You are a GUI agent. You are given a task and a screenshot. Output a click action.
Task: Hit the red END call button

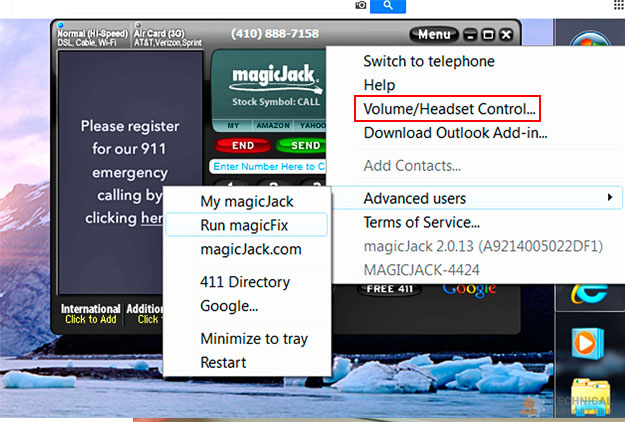tap(242, 145)
